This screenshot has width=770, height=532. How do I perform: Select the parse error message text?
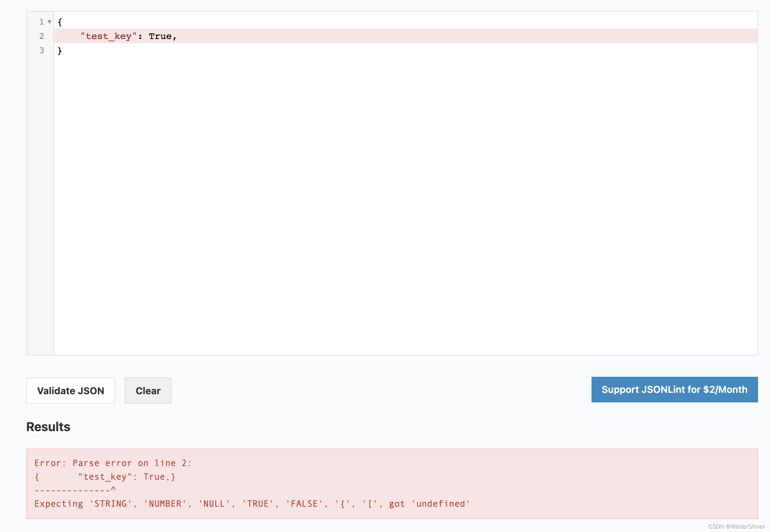[x=113, y=463]
